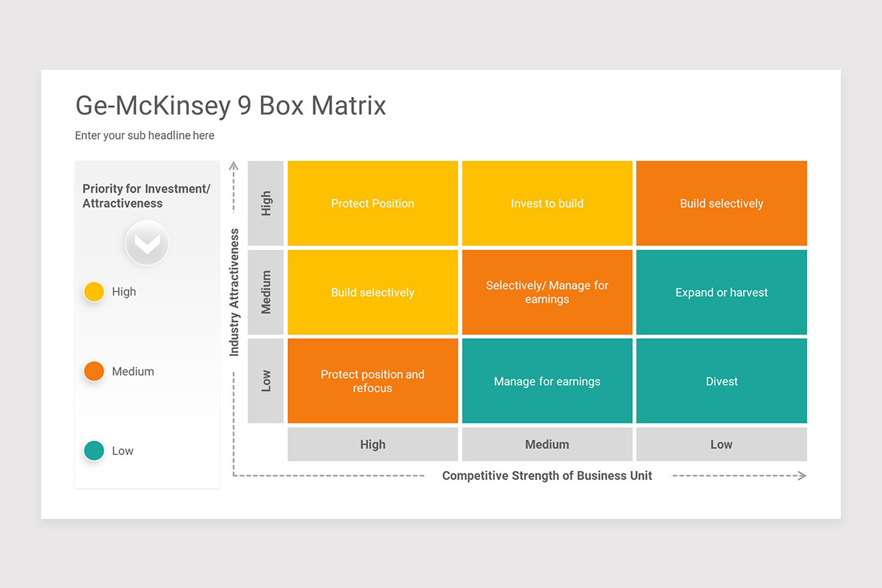Select the High column header below the matrix

(x=373, y=444)
